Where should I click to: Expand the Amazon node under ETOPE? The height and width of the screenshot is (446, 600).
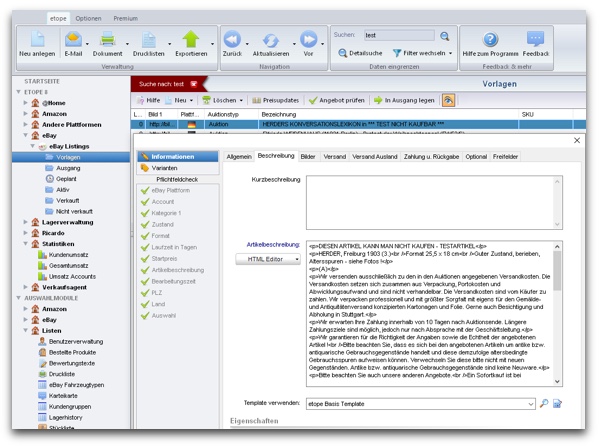coord(25,114)
